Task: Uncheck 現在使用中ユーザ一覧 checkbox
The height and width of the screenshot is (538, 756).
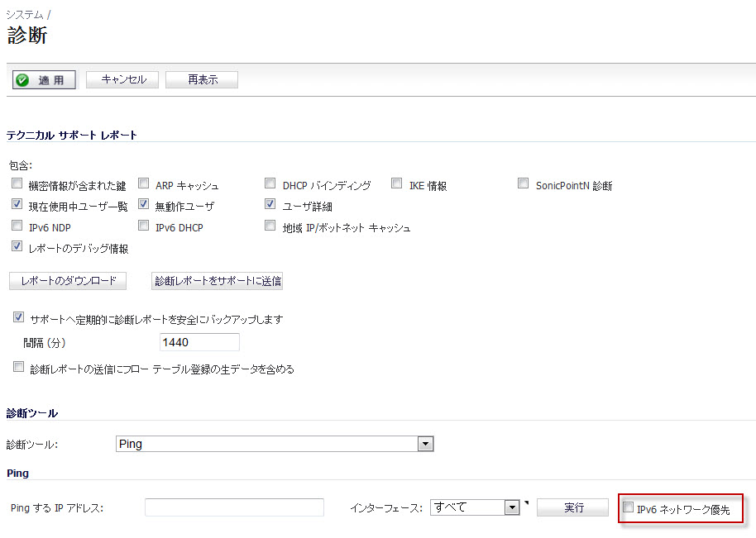Action: [17, 204]
